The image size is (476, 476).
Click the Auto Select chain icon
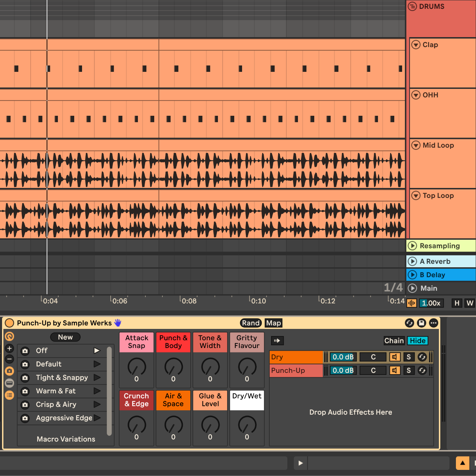pyautogui.click(x=277, y=340)
